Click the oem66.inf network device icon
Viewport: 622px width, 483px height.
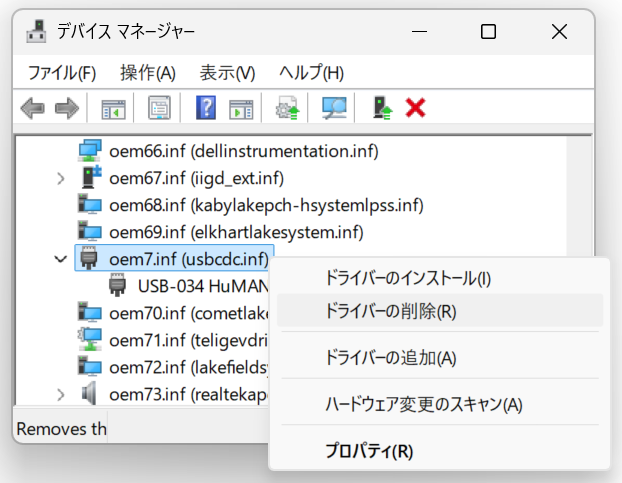90,151
